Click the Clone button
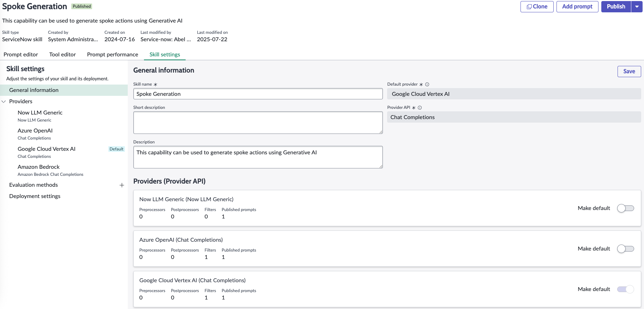The width and height of the screenshot is (644, 309). pyautogui.click(x=537, y=7)
